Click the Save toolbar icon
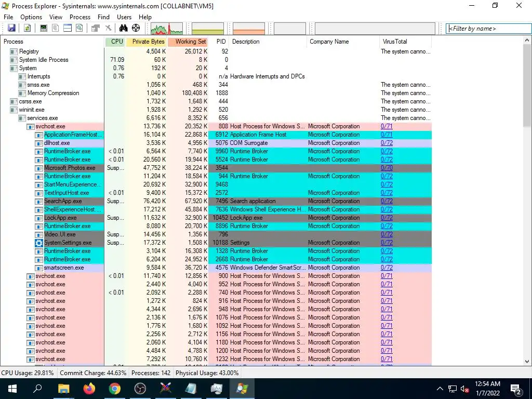Viewport: 532px width, 399px height. (x=11, y=28)
